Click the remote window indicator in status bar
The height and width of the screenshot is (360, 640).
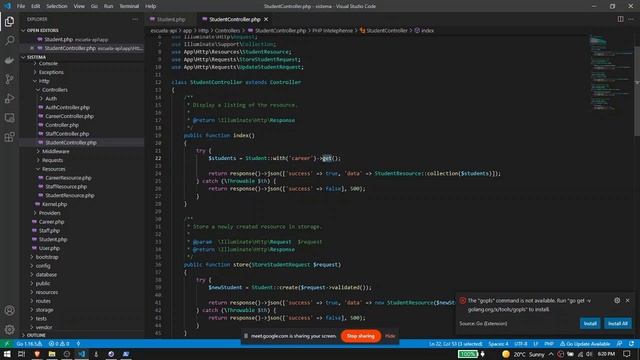pos(6,344)
